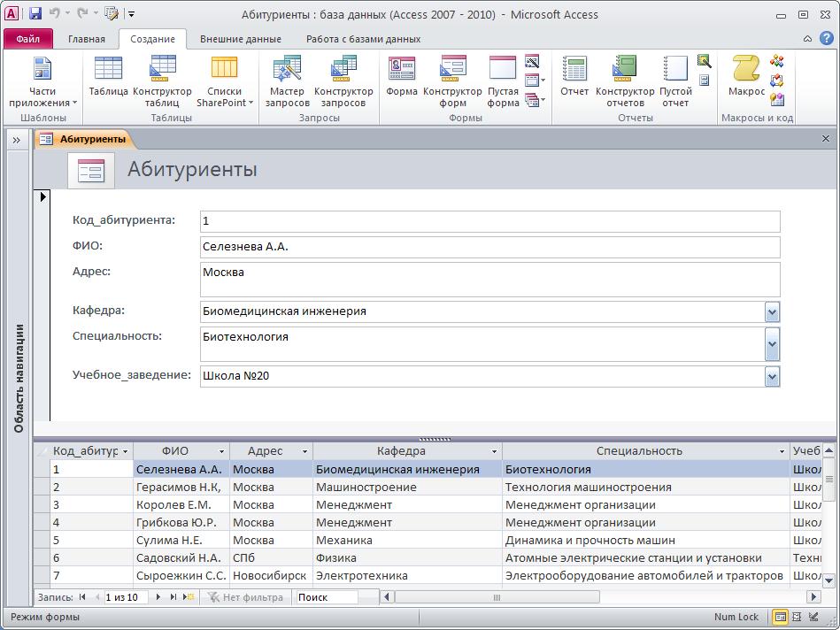Open the Конструктор отчетов tool
This screenshot has width=840, height=630.
click(x=626, y=78)
